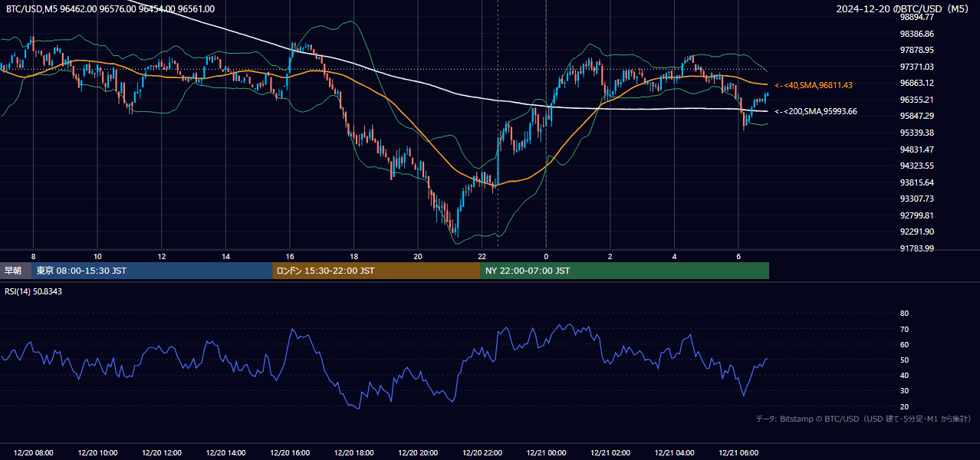Click hour tick '0' under the price chart
This screenshot has width=980, height=460.
pyautogui.click(x=546, y=256)
